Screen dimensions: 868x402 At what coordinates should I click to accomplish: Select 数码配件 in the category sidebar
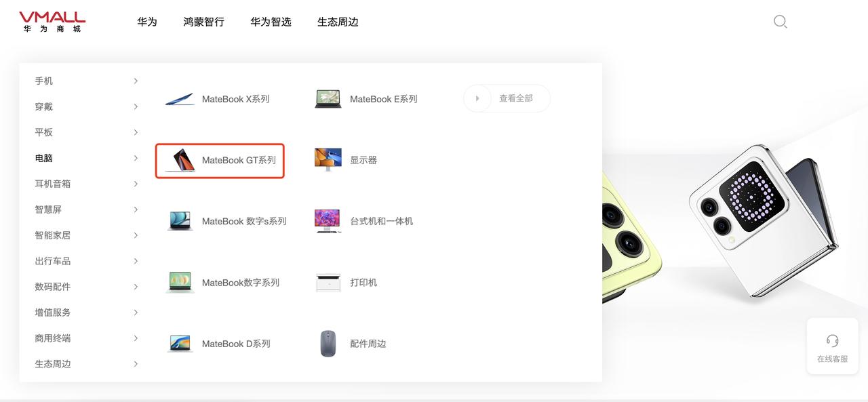pyautogui.click(x=53, y=287)
